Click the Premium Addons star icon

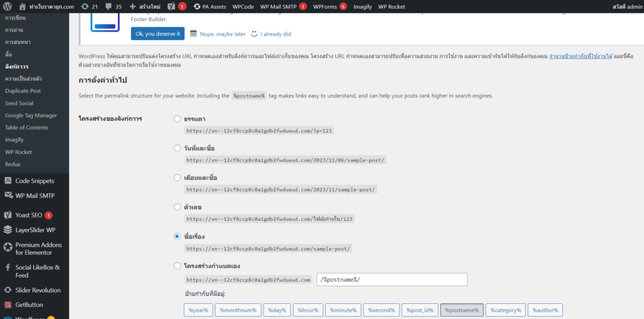pyautogui.click(x=8, y=247)
